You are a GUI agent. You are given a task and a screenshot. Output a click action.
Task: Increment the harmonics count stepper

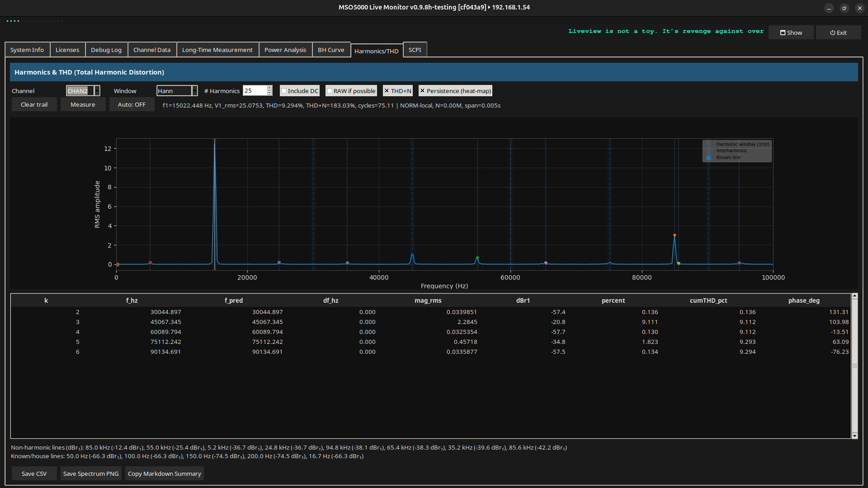[x=269, y=88]
